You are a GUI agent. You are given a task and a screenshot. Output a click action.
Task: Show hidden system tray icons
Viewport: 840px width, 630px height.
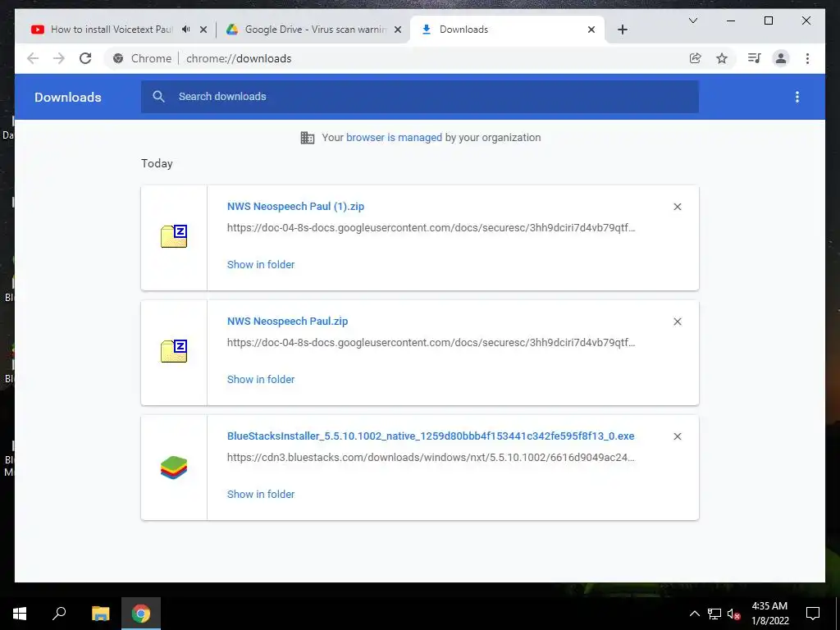pyautogui.click(x=694, y=614)
